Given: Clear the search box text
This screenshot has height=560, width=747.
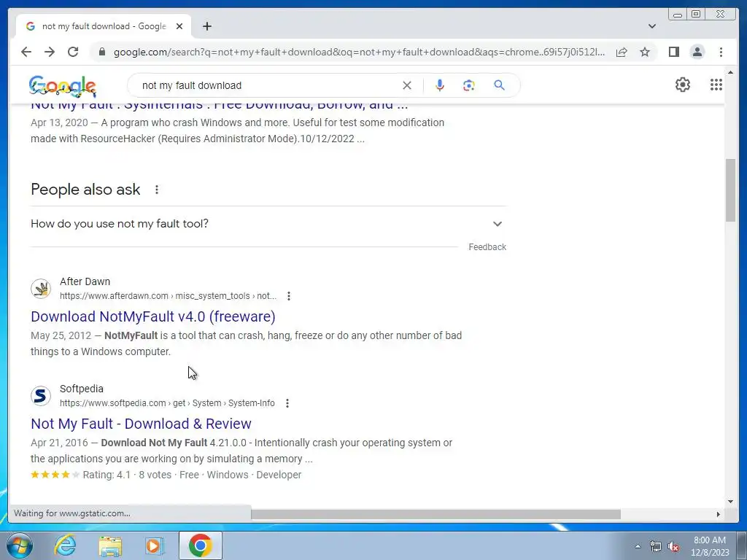Looking at the screenshot, I should (x=407, y=86).
